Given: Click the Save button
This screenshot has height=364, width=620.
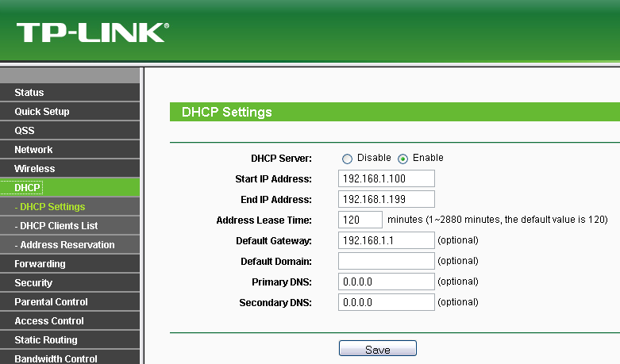Looking at the screenshot, I should pos(378,349).
